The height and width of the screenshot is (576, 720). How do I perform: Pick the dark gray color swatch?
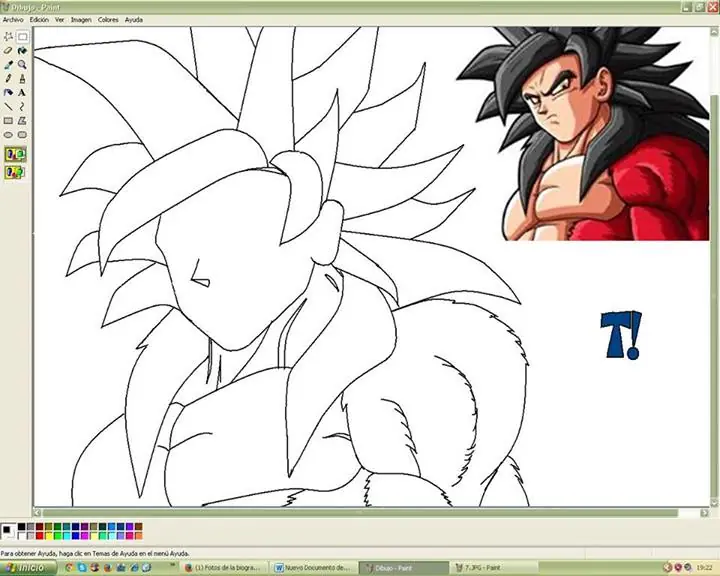pos(30,526)
